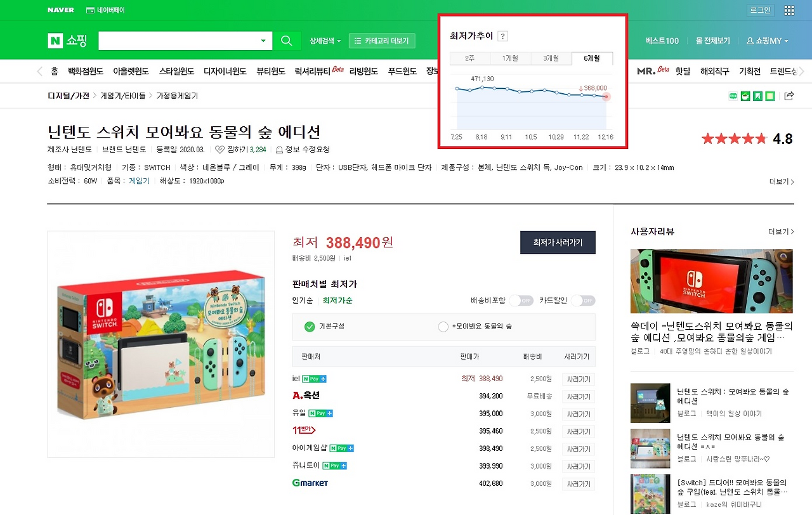The width and height of the screenshot is (812, 515).
Task: Open the 즉데이 닌텐도스위치 review title
Action: point(712,331)
